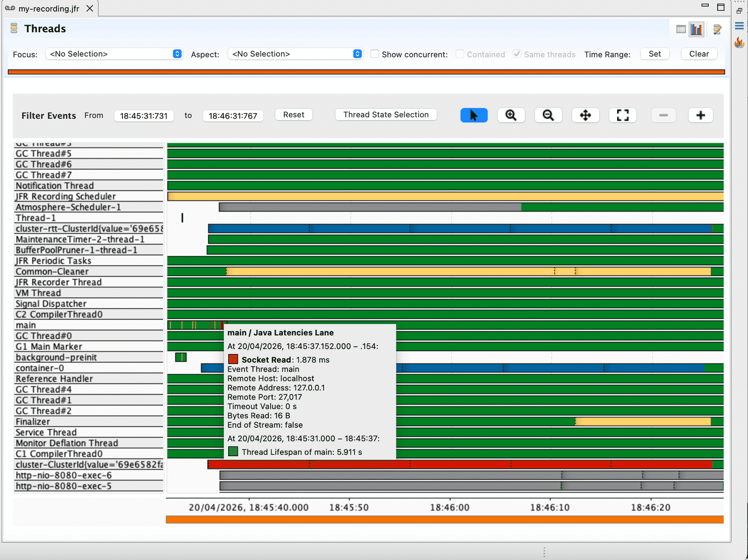Open the flame view icon in sidebar
The image size is (748, 560).
pyautogui.click(x=739, y=43)
